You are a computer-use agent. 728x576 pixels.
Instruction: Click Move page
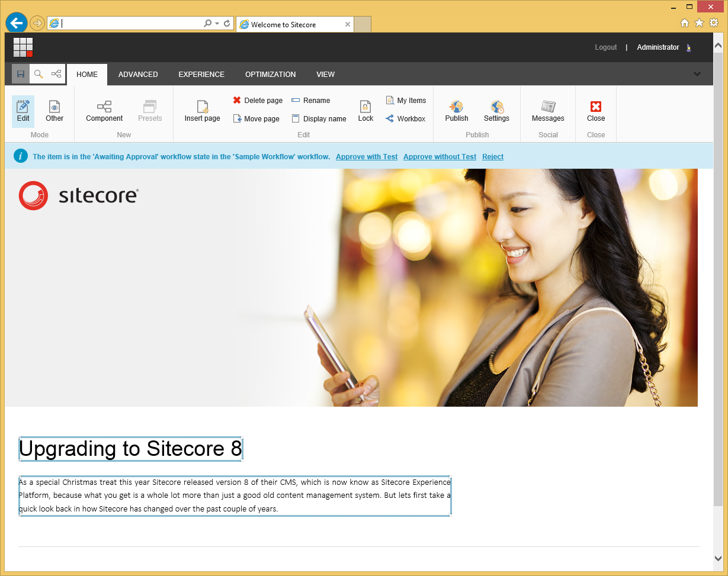[x=256, y=119]
